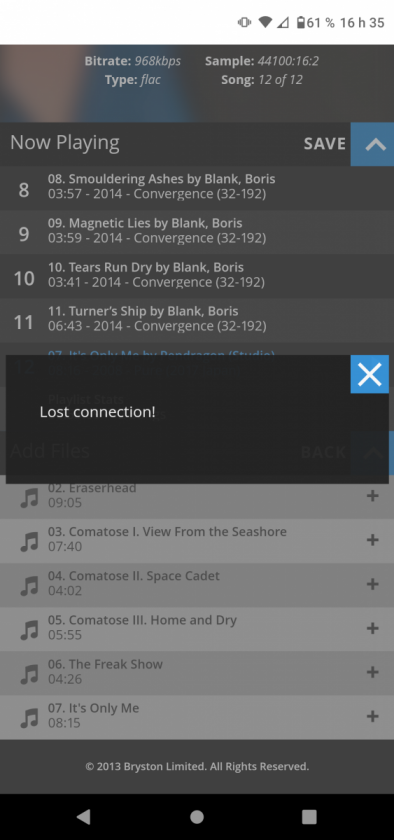Tap Android back navigation button
Viewport: 394px width, 840px height.
pos(84,816)
